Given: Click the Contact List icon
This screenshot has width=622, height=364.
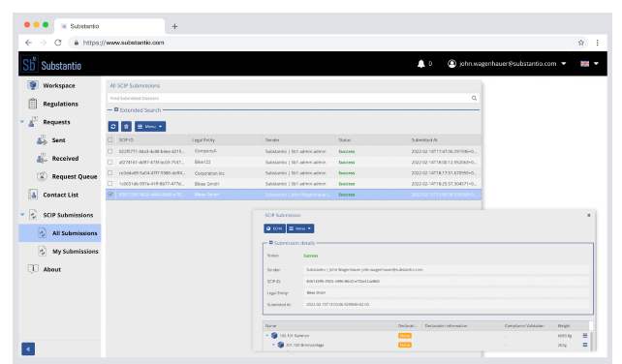Looking at the screenshot, I should pos(33,195).
